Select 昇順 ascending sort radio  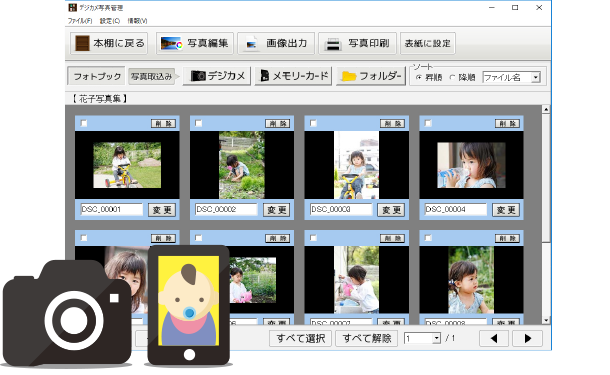pos(419,77)
